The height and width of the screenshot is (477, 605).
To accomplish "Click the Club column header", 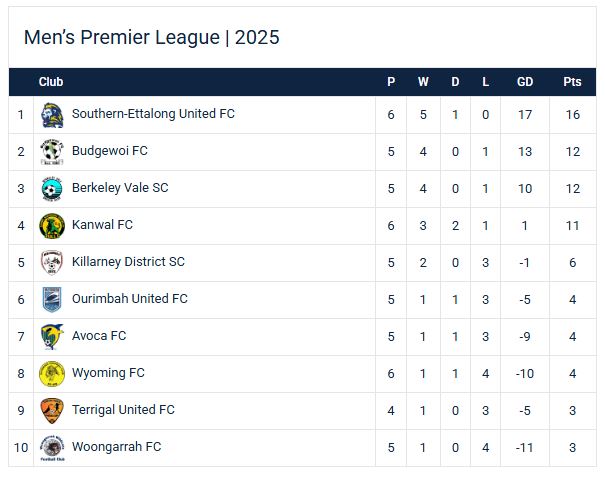I will (51, 82).
